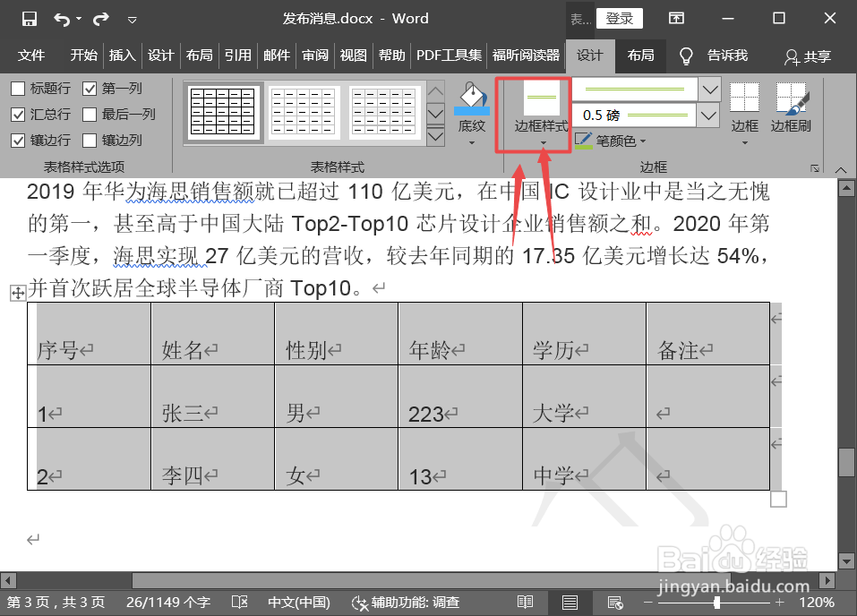Redo the last action
Viewport: 857px width, 616px height.
[x=100, y=20]
